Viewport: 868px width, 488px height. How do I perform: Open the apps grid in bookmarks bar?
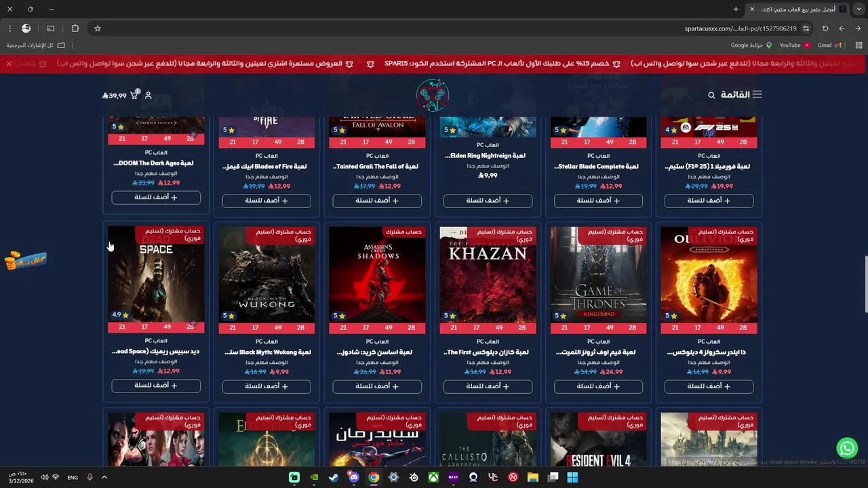859,45
